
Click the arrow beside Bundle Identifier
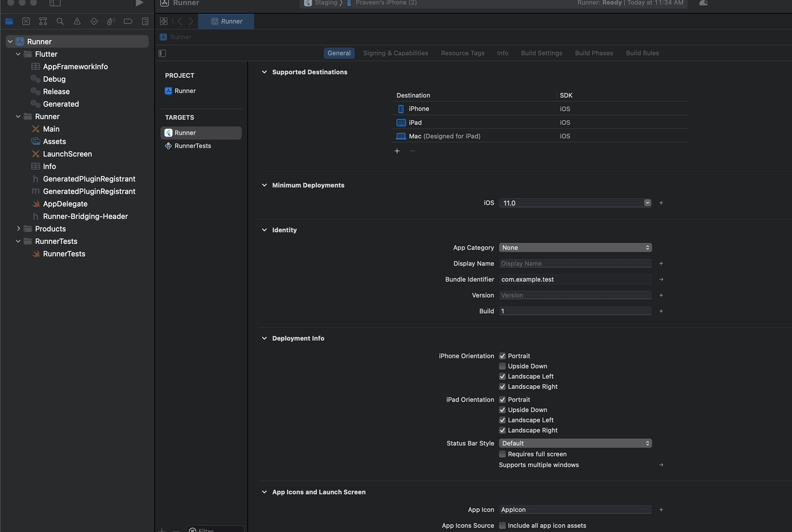pyautogui.click(x=661, y=280)
